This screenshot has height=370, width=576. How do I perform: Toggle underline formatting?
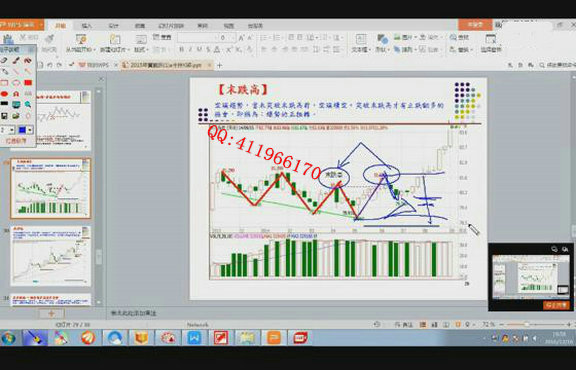199,49
